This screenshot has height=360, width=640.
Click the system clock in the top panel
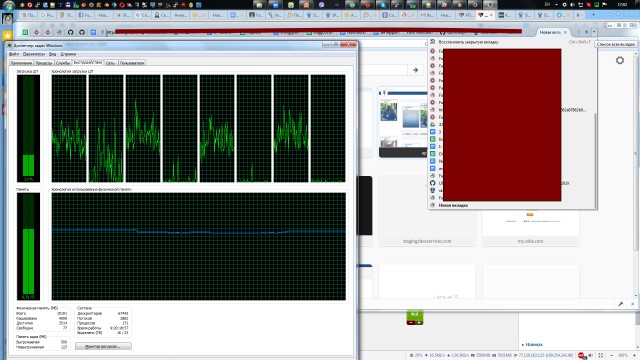(622, 5)
